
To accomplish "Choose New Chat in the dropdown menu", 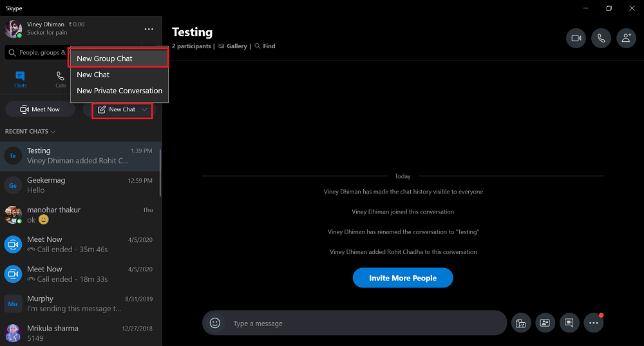I will (119, 75).
